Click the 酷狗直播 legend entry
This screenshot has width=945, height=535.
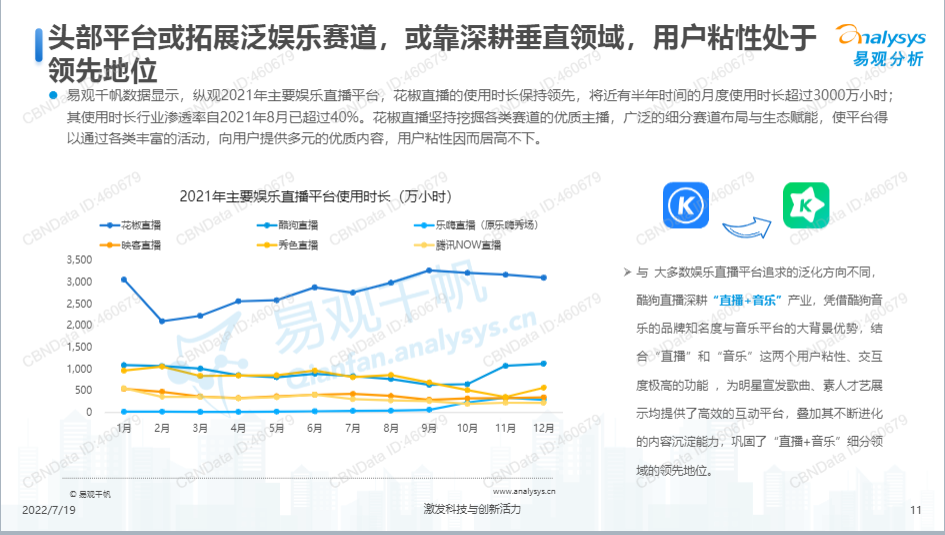(287, 225)
